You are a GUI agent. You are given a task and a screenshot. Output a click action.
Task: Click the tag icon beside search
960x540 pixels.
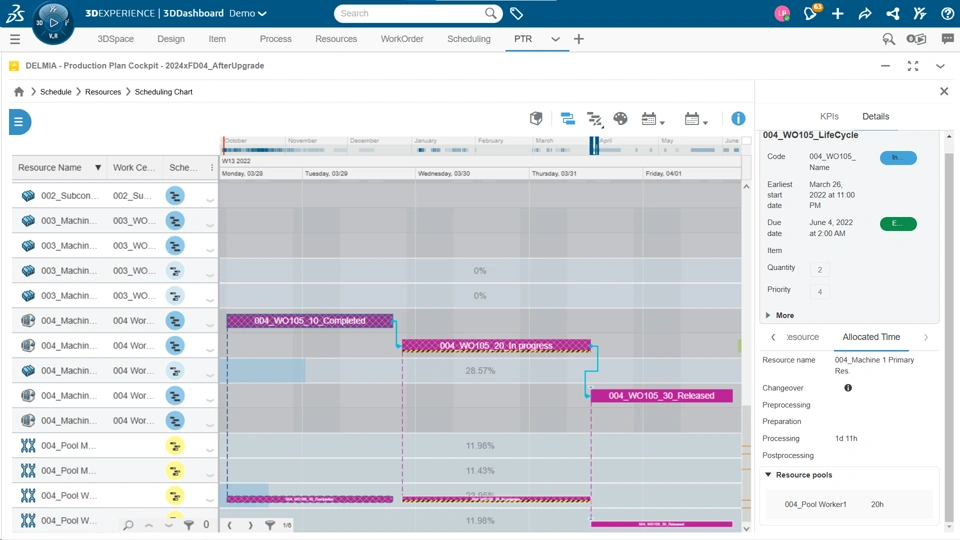(x=516, y=13)
